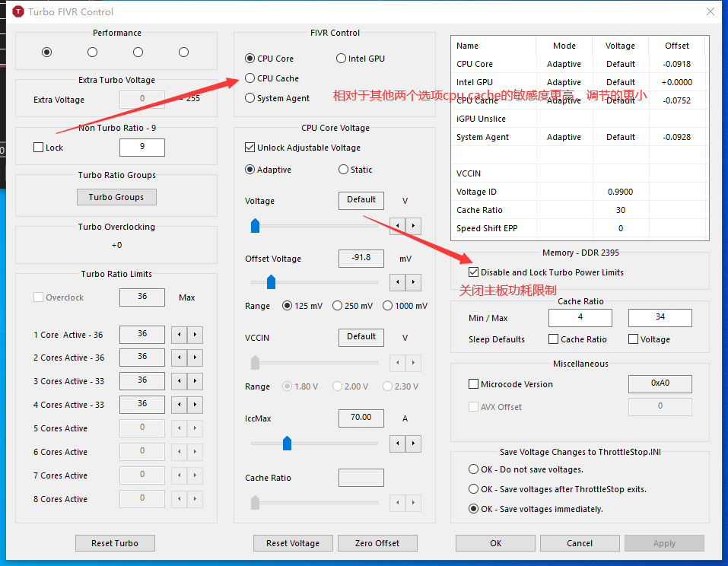Click the Cache Ratio Min field

580,318
